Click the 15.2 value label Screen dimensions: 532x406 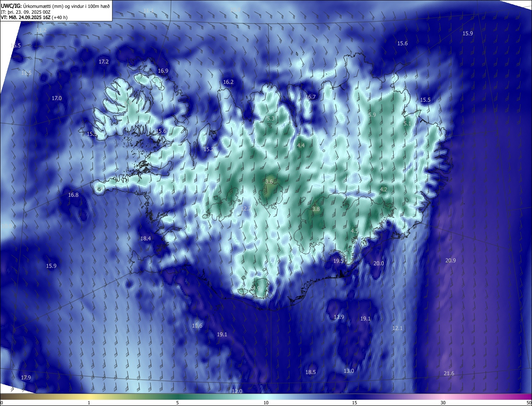point(209,149)
